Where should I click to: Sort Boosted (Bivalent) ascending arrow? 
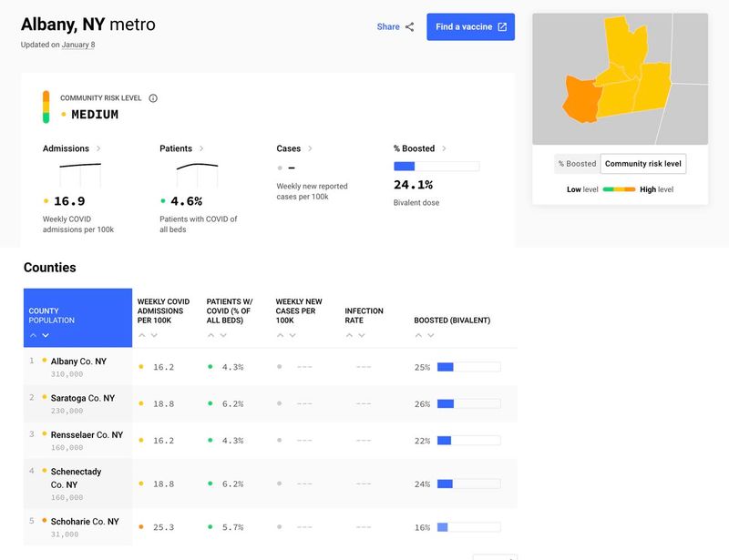(x=418, y=335)
